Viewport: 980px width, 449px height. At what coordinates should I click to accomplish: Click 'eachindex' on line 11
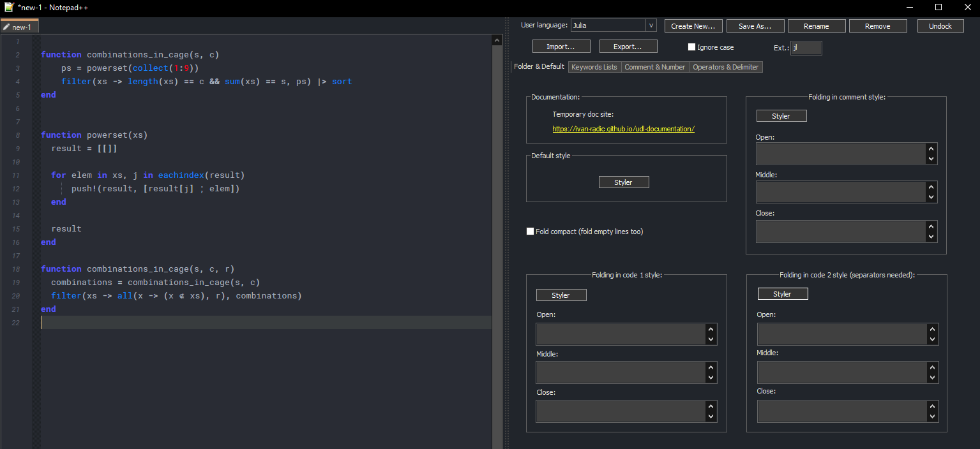181,175
